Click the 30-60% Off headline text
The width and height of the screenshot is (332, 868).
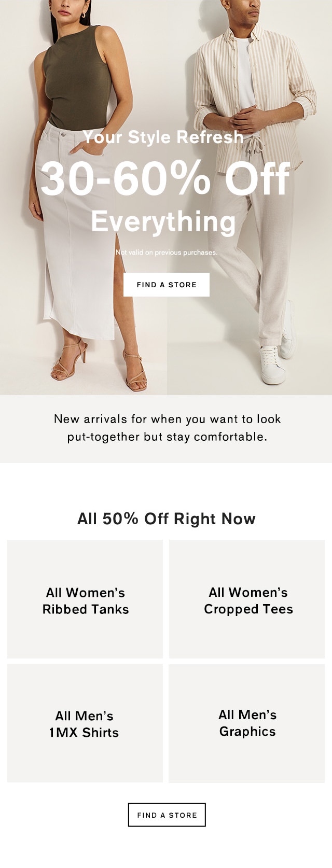[x=165, y=178]
